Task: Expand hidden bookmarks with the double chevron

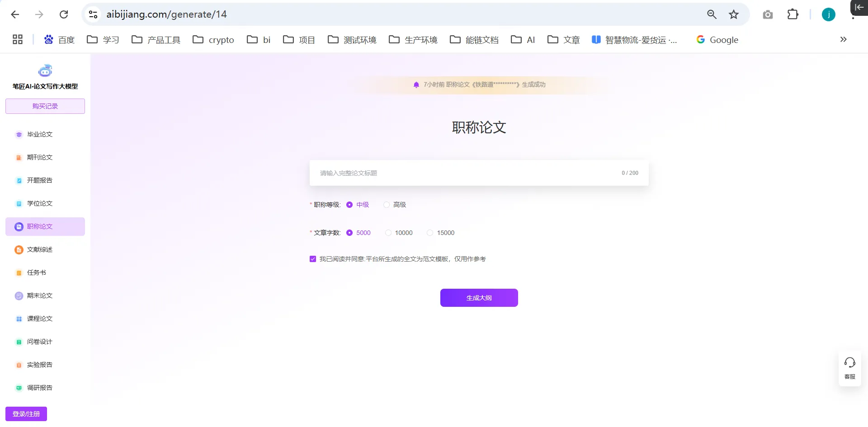Action: pos(843,40)
